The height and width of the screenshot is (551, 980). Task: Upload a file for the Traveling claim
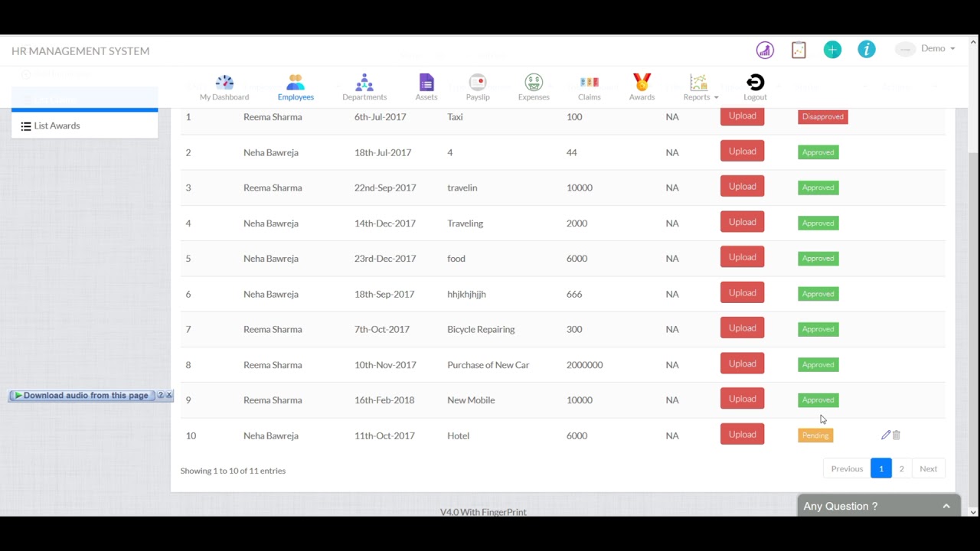[x=742, y=222]
